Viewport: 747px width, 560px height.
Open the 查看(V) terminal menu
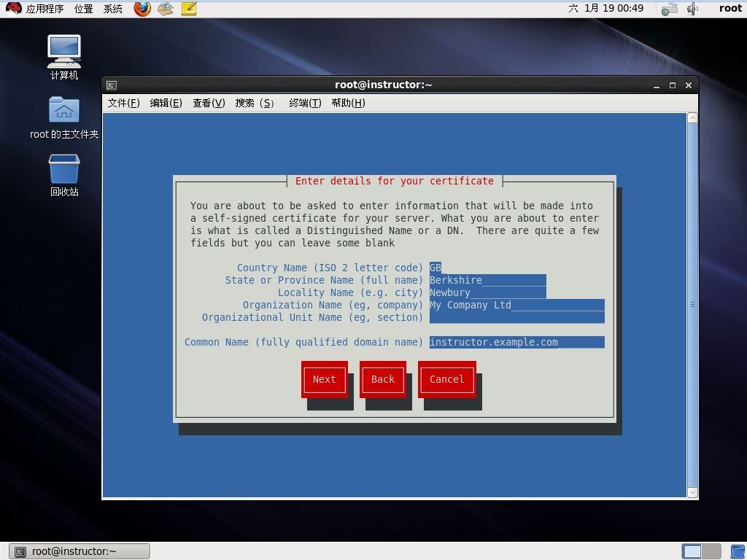[209, 103]
